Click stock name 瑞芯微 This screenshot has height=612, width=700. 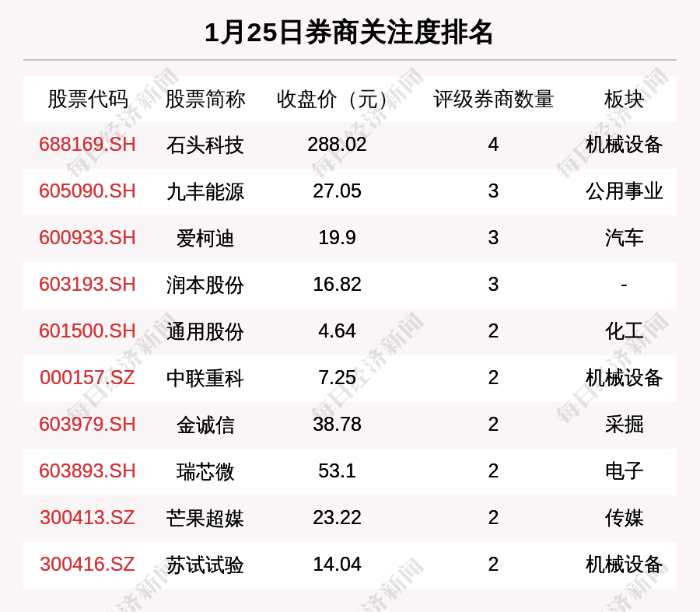click(205, 471)
